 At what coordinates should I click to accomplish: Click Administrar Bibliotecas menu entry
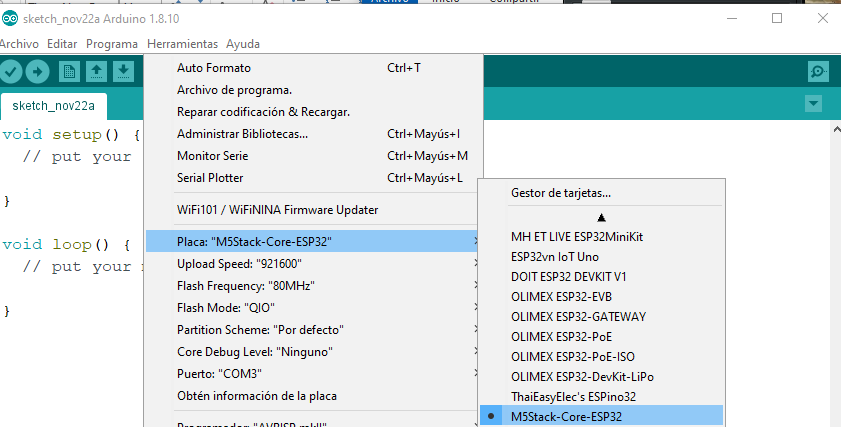242,134
